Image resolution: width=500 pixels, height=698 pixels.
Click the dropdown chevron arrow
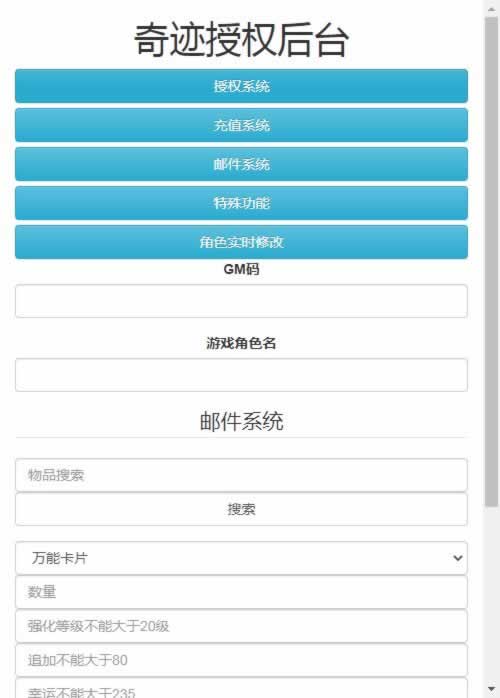pos(457,558)
